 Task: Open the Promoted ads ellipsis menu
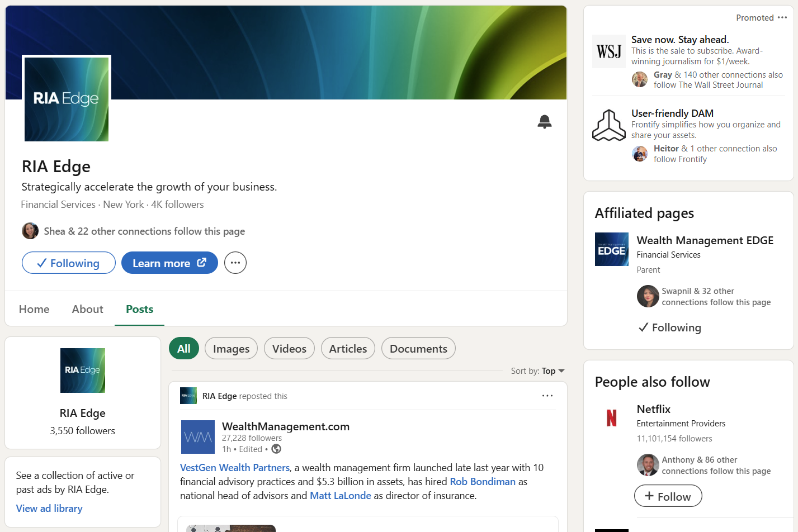click(782, 17)
